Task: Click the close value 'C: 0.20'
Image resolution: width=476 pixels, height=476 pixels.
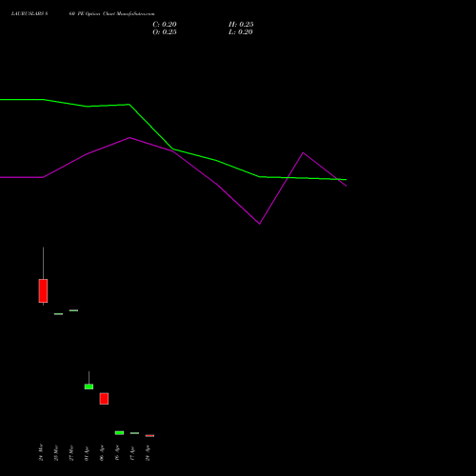Action: click(x=165, y=25)
